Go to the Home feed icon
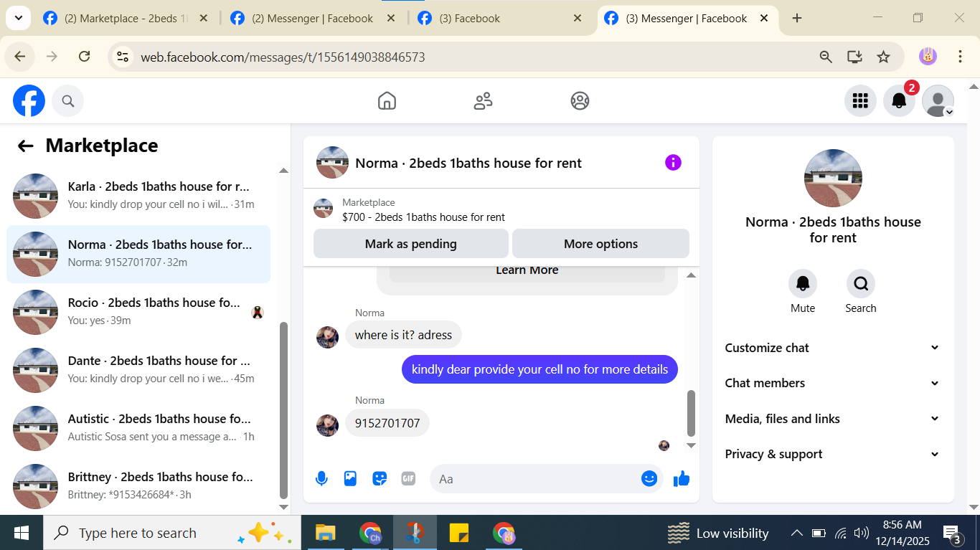Screen dimensions: 980x550 pos(387,101)
